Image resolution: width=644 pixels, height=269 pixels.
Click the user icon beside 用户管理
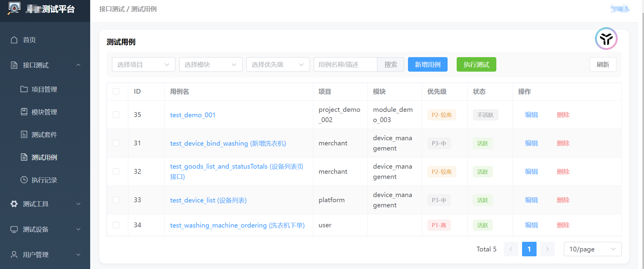click(14, 254)
